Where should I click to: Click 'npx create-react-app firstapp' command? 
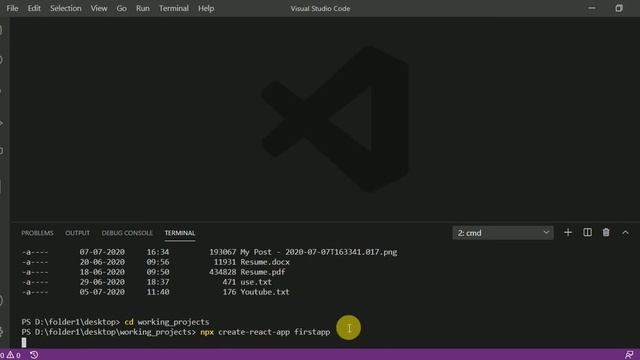click(265, 332)
